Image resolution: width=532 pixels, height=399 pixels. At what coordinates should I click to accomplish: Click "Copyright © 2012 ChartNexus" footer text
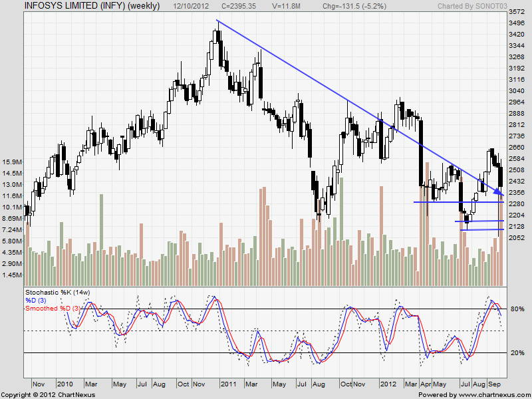pyautogui.click(x=48, y=395)
